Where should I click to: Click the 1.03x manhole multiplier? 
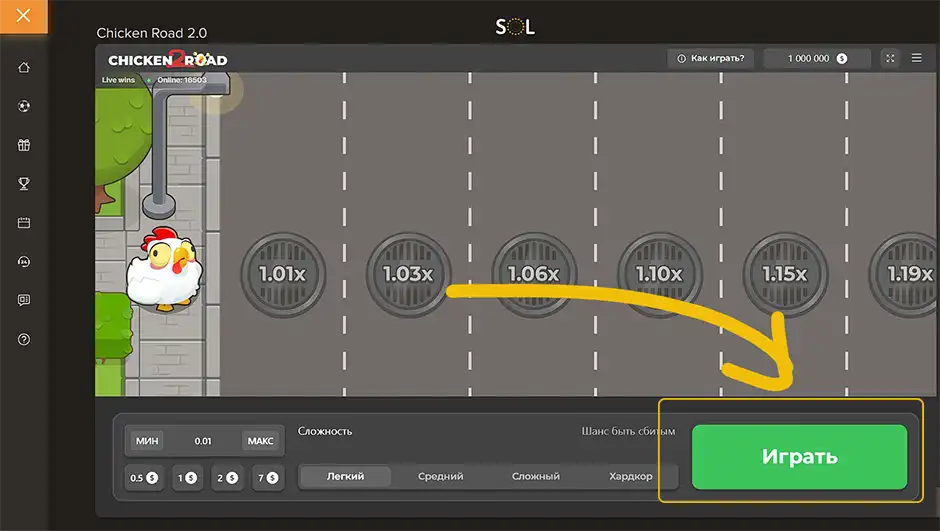408,274
